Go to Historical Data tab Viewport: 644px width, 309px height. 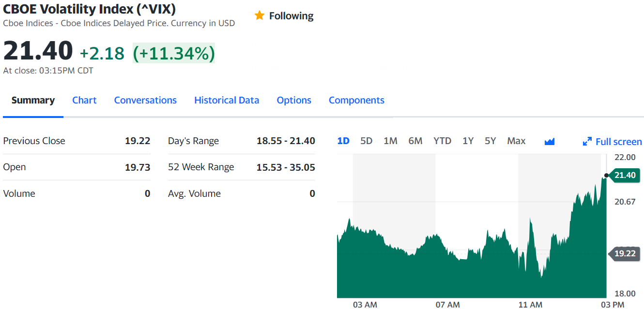click(227, 100)
